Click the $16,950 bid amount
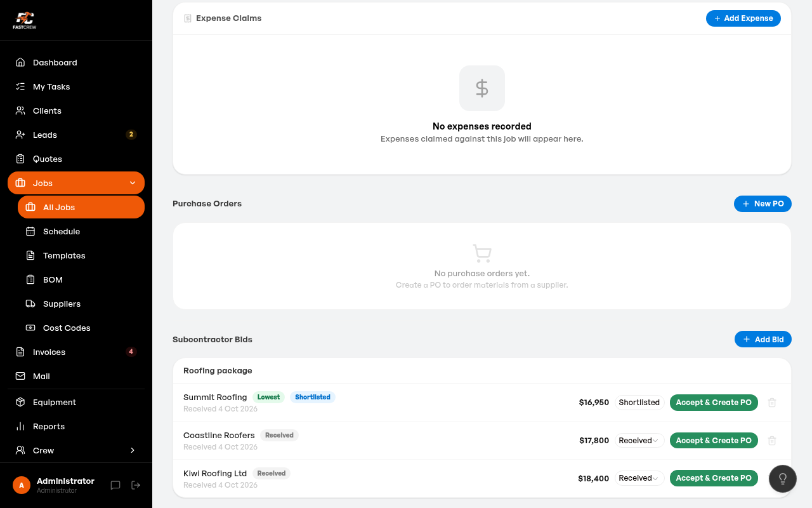The height and width of the screenshot is (508, 812). [594, 403]
